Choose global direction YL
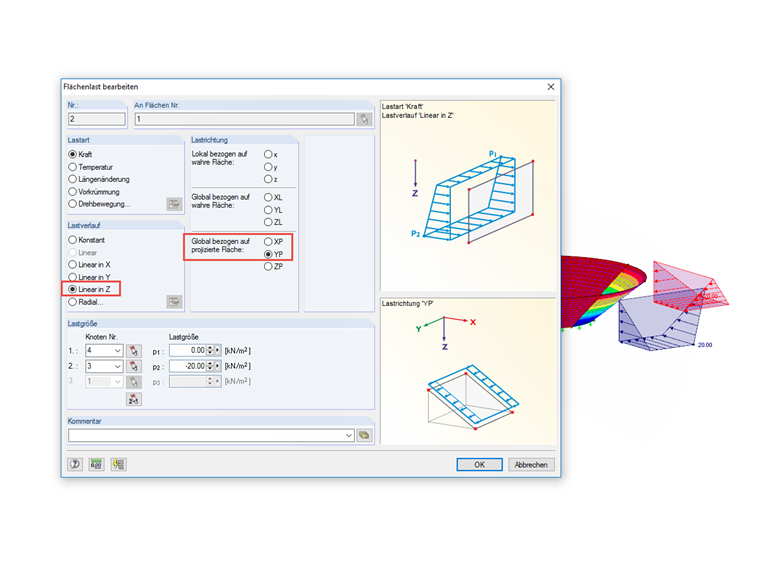The height and width of the screenshot is (570, 760). (x=268, y=210)
